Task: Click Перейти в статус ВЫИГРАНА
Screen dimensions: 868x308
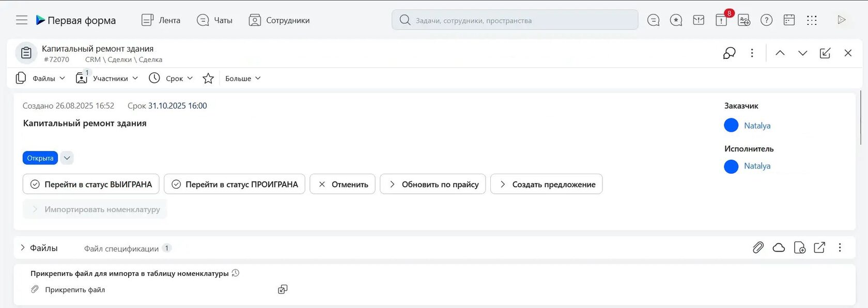Action: point(91,184)
